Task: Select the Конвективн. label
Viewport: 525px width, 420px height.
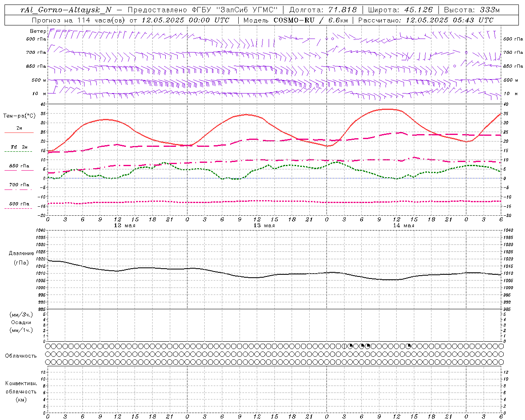Action: tap(21, 383)
